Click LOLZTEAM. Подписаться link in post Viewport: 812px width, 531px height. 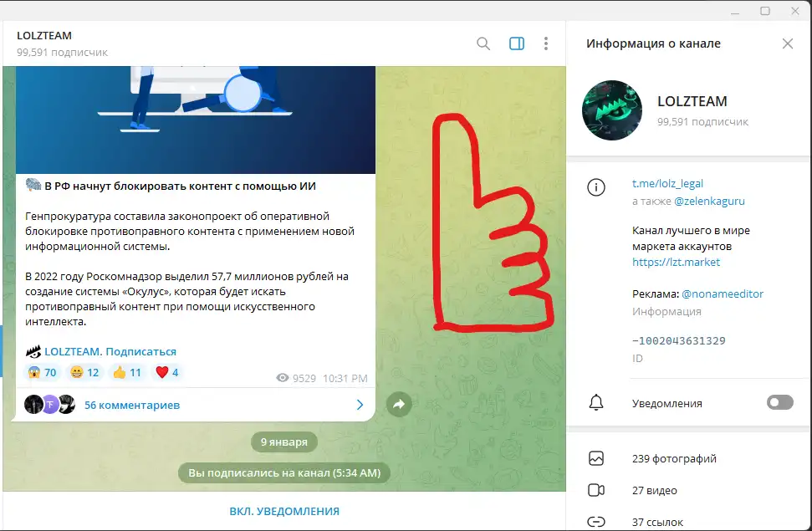point(110,352)
